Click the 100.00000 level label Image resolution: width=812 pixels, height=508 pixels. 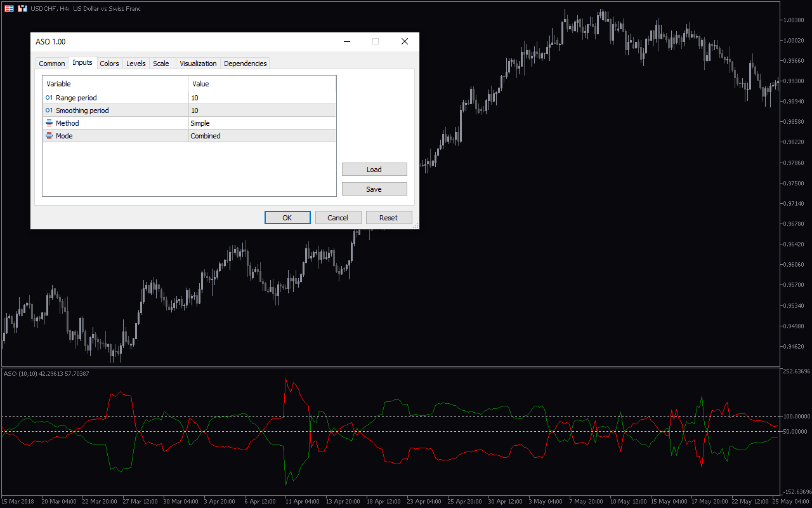(796, 417)
